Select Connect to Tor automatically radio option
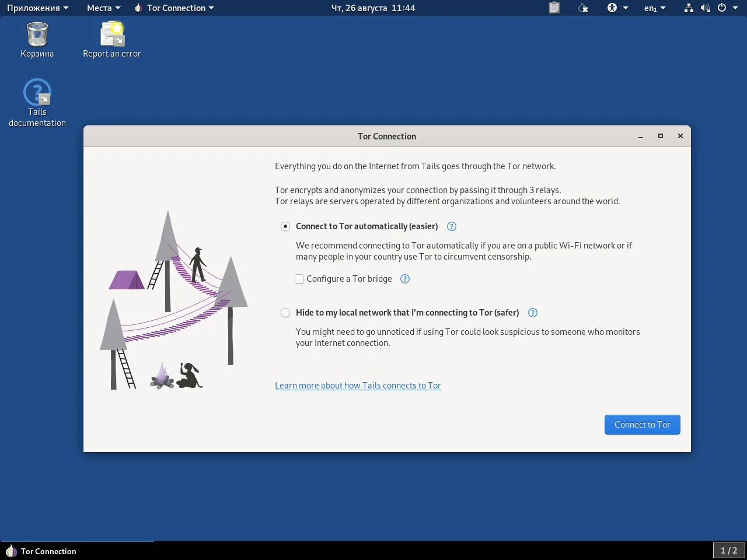 285,226
